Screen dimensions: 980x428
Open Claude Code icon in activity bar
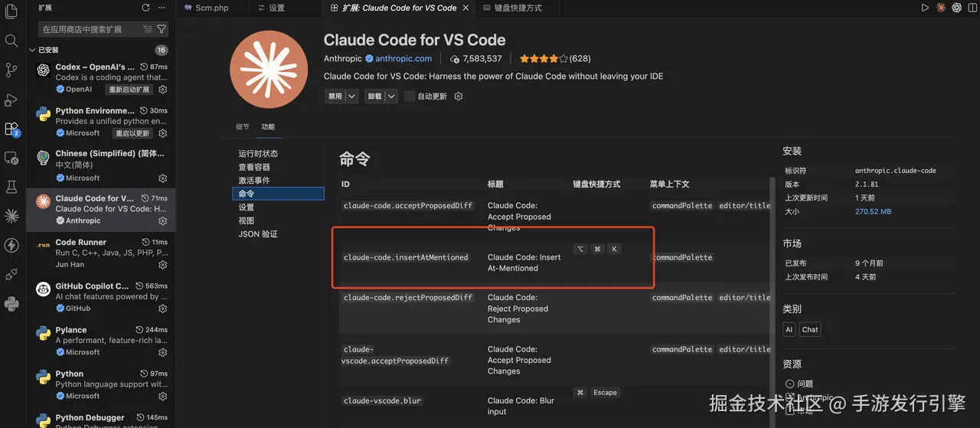(11, 216)
